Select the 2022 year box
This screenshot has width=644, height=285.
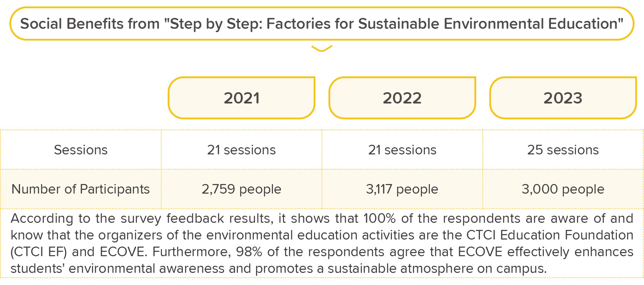(402, 98)
